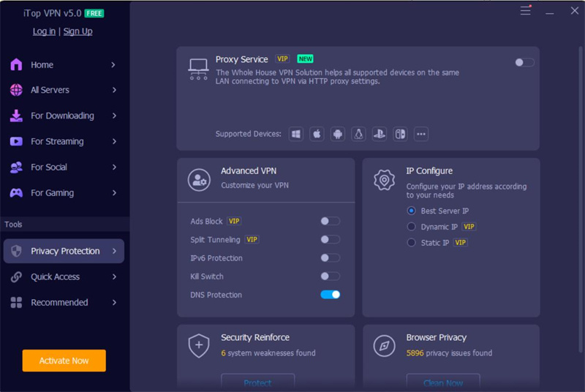Click the For Downloading download icon
This screenshot has width=585, height=392.
coord(16,116)
